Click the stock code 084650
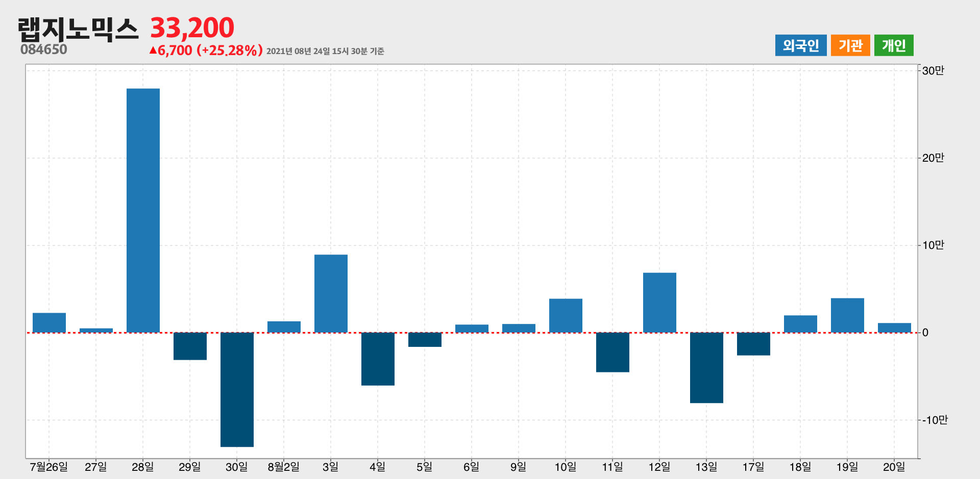Viewport: 980px width, 479px height. pyautogui.click(x=44, y=49)
